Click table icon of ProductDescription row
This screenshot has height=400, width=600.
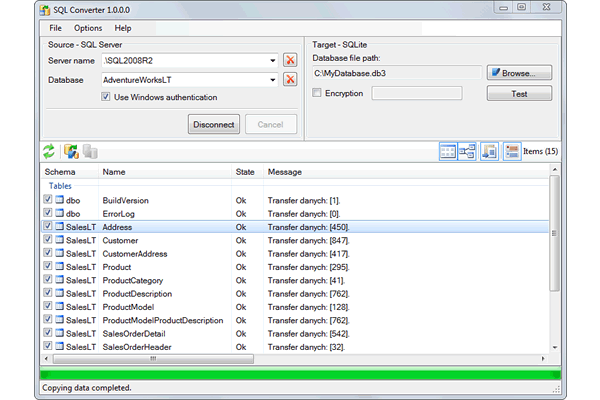point(59,293)
